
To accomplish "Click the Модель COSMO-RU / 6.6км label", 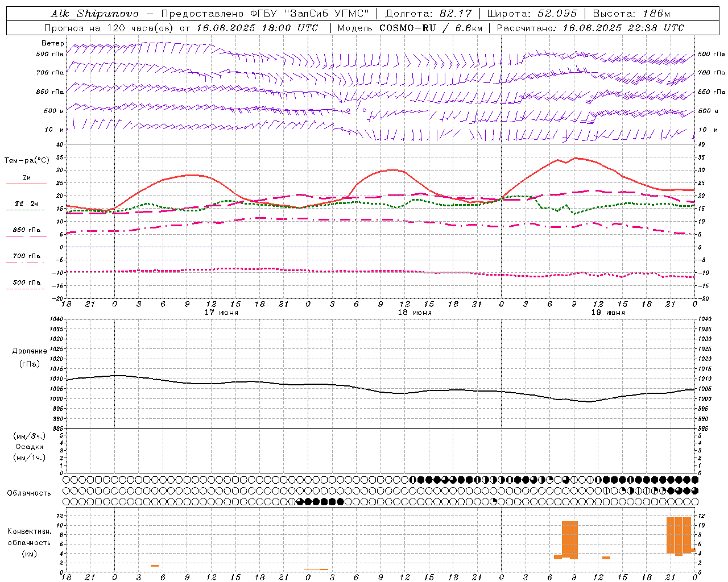I will point(409,28).
